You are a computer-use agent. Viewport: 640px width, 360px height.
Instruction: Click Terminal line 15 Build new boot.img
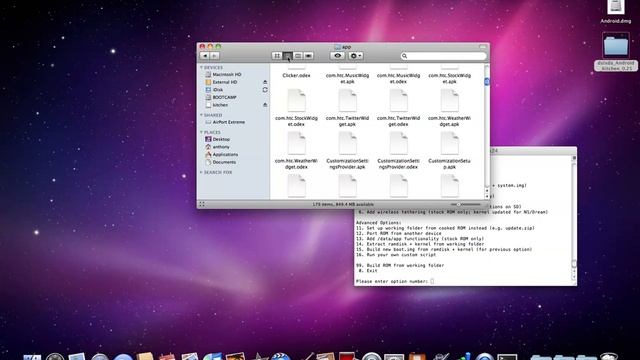[444, 249]
